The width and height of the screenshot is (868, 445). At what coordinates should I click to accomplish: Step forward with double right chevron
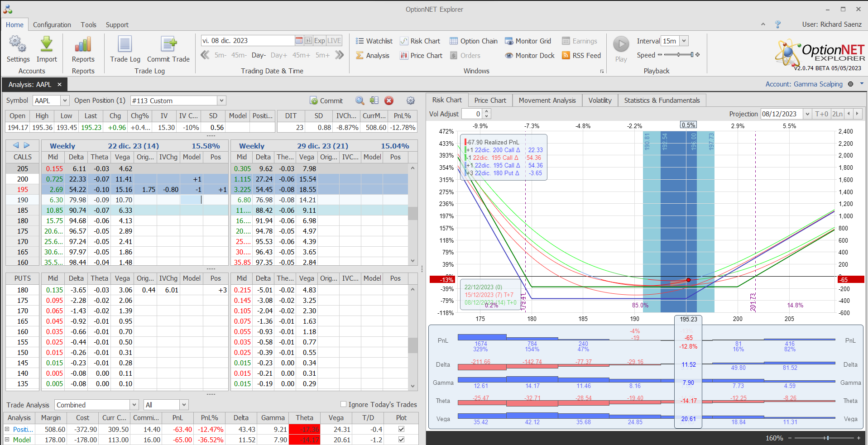point(339,55)
